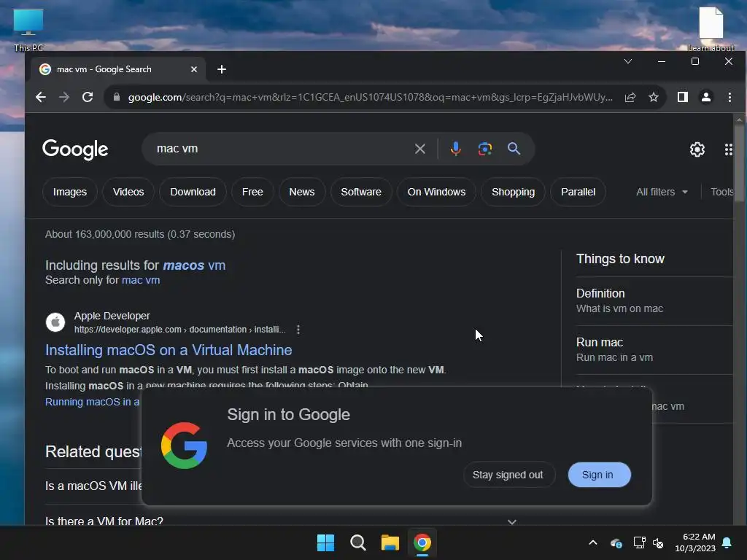The image size is (747, 560).
Task: Search by image with Google Lens icon
Action: 485,149
